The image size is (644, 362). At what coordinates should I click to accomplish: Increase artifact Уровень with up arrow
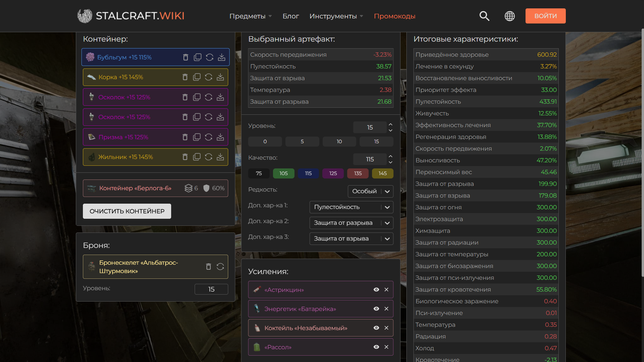click(390, 124)
